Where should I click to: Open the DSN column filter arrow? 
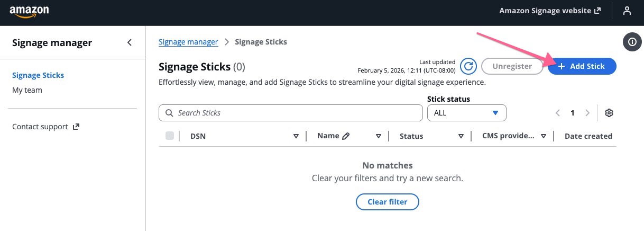pos(296,136)
